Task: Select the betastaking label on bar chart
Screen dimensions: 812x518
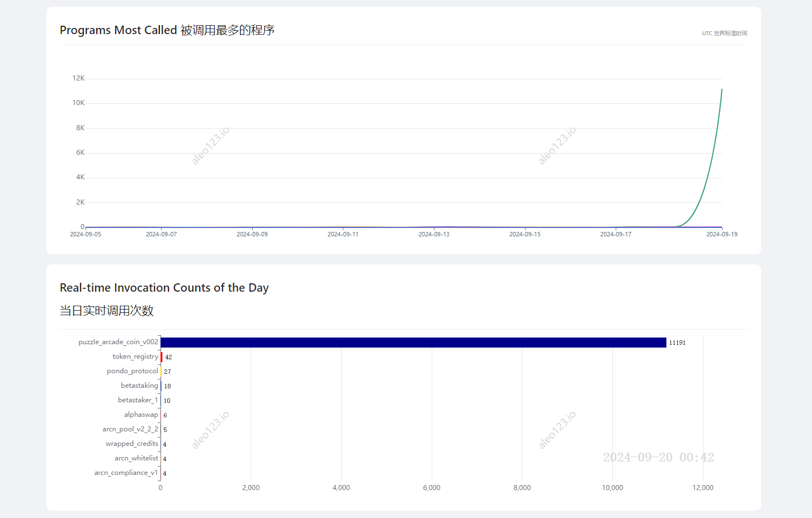Action: click(x=139, y=386)
